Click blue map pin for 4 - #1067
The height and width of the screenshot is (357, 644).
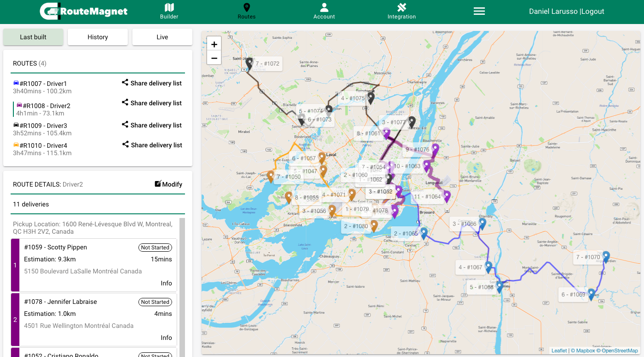[488, 267]
